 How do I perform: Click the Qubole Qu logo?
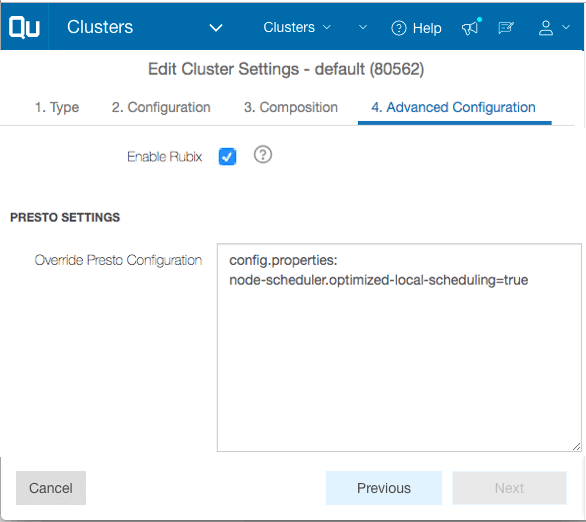click(x=24, y=27)
